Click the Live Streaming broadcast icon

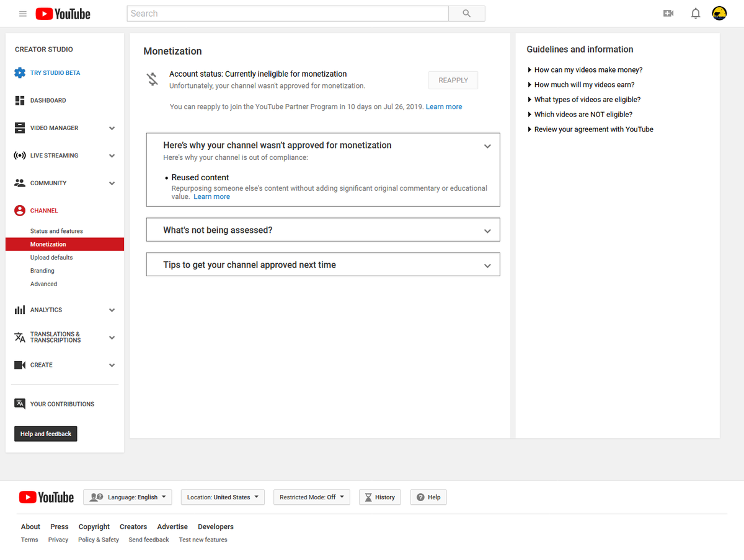(20, 155)
